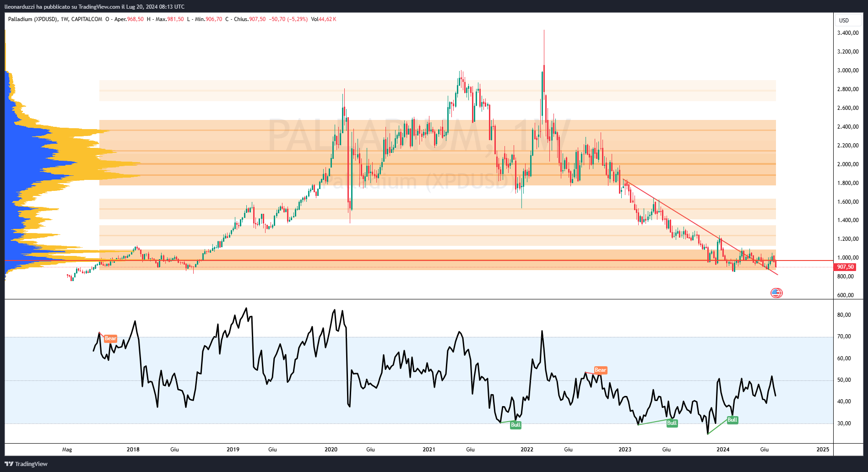The image size is (868, 472).
Task: Click the 2020 label on time axis
Action: (x=331, y=450)
